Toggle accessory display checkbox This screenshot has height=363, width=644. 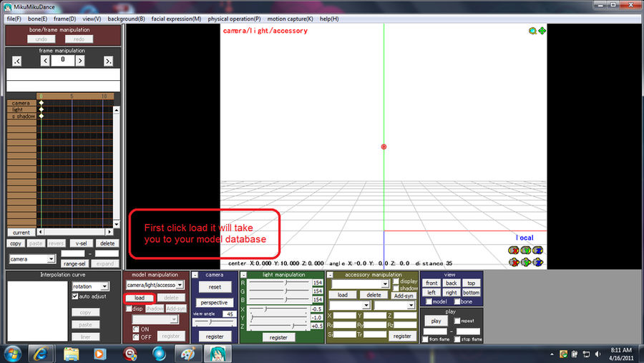coord(396,281)
